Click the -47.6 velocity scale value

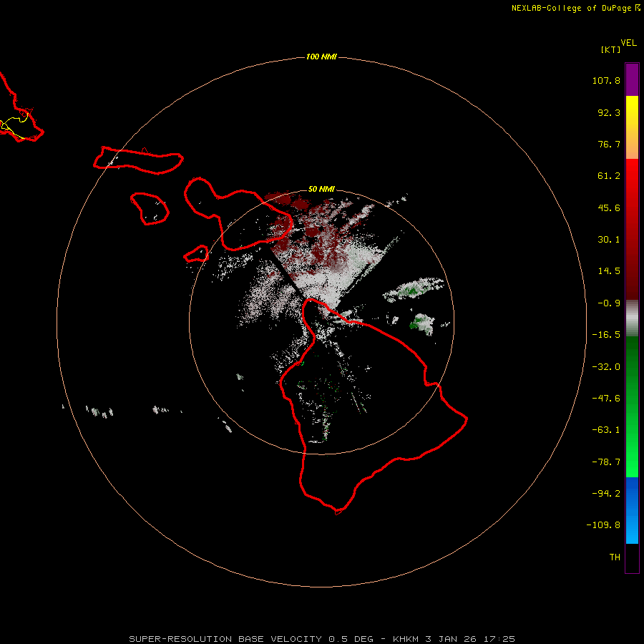[606, 399]
